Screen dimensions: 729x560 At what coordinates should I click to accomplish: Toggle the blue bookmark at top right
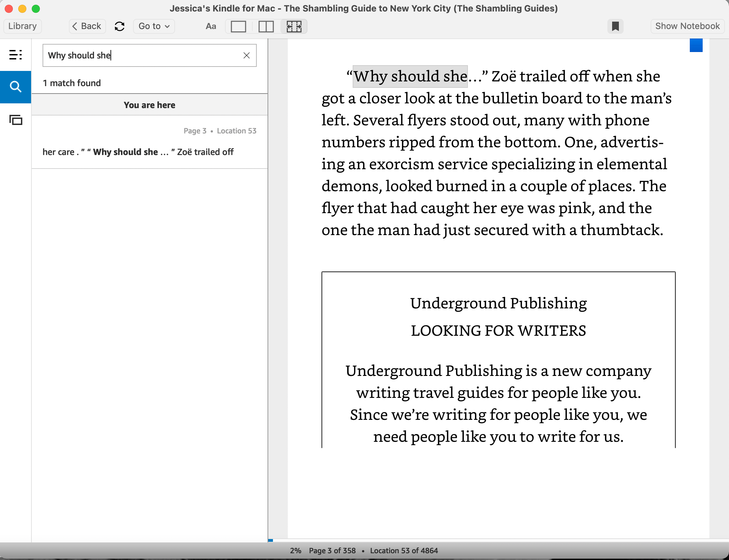[697, 45]
